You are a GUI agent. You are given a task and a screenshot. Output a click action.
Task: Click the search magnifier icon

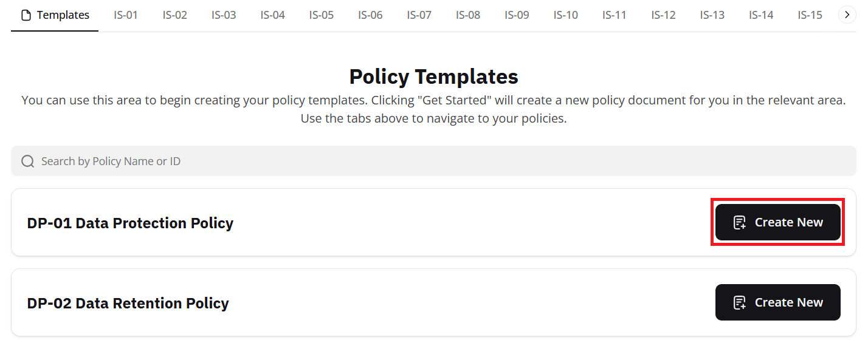tap(27, 161)
